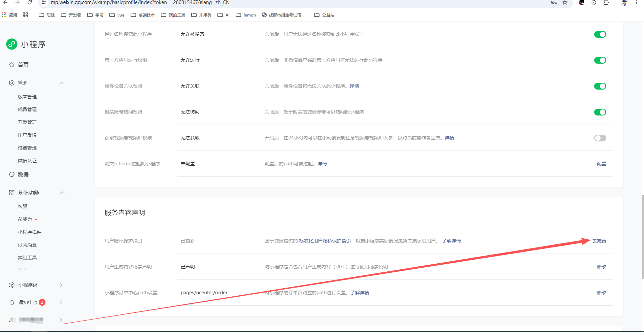644x332 pixels.
Task: Collapse the 基础功能 section chevron
Action: tap(62, 193)
